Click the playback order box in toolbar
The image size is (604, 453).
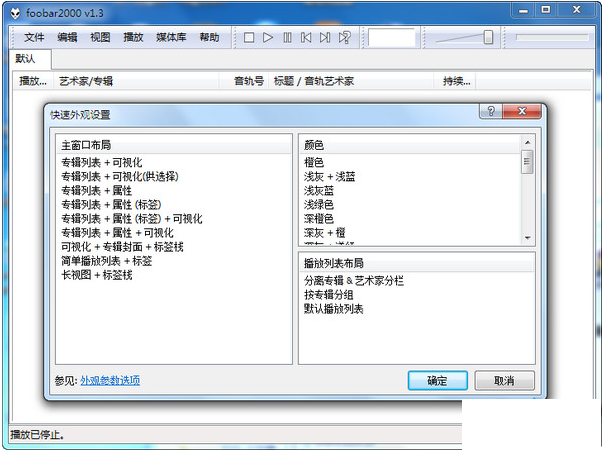point(391,38)
